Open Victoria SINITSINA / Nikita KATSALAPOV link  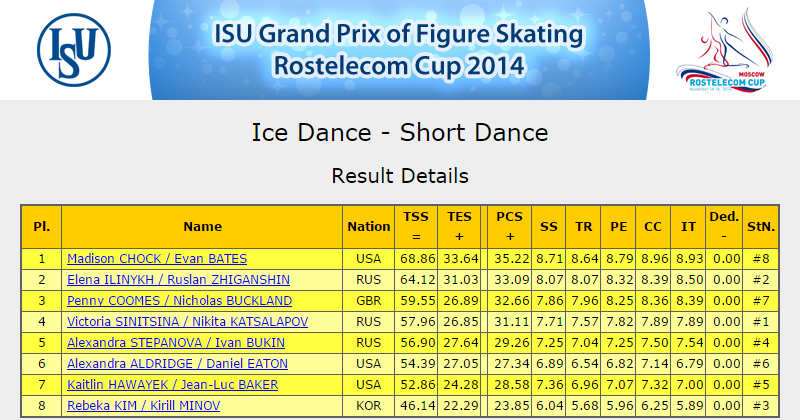click(188, 322)
